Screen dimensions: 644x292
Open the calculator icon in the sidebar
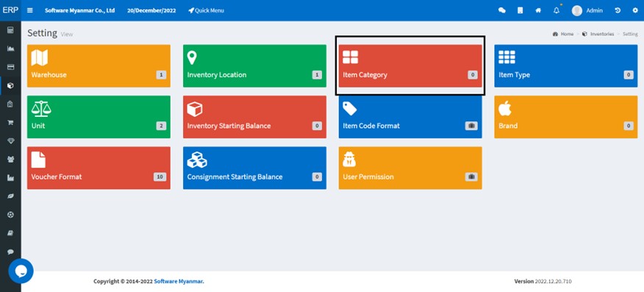(x=11, y=30)
